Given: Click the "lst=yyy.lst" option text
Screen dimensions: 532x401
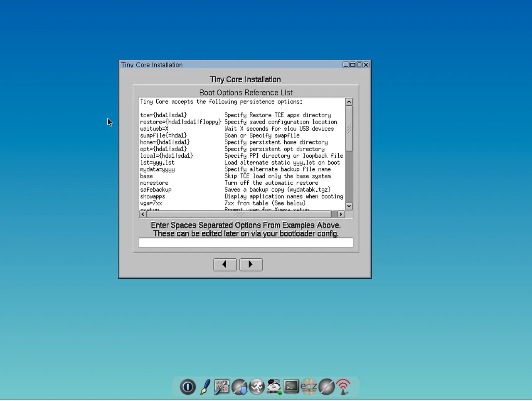Looking at the screenshot, I should click(x=158, y=163).
